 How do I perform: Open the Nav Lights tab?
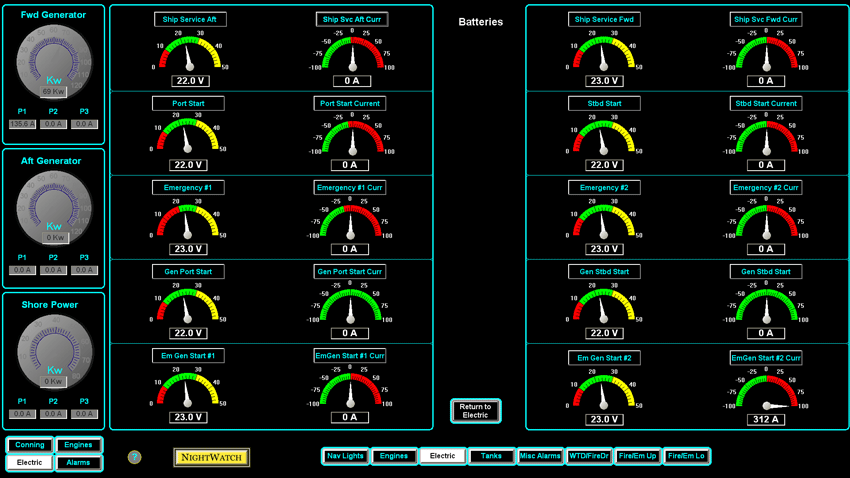pos(345,456)
